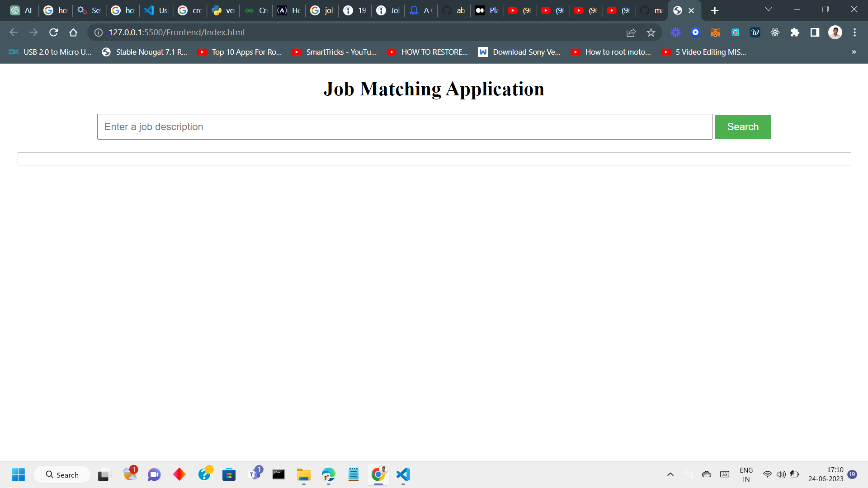Adjust volume from the system tray
Viewport: 868px width, 488px height.
tap(781, 474)
